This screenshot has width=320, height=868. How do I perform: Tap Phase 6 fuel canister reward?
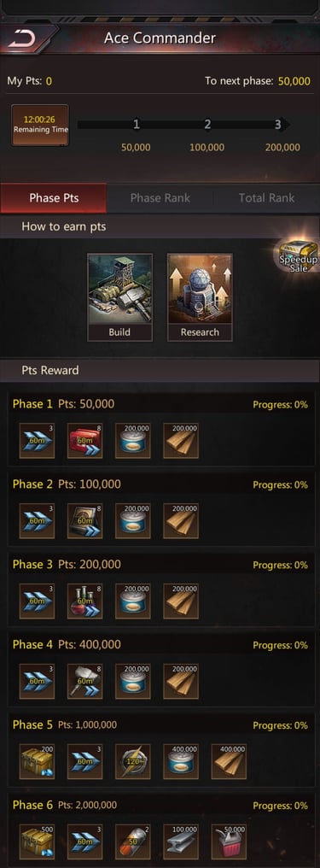229,842
